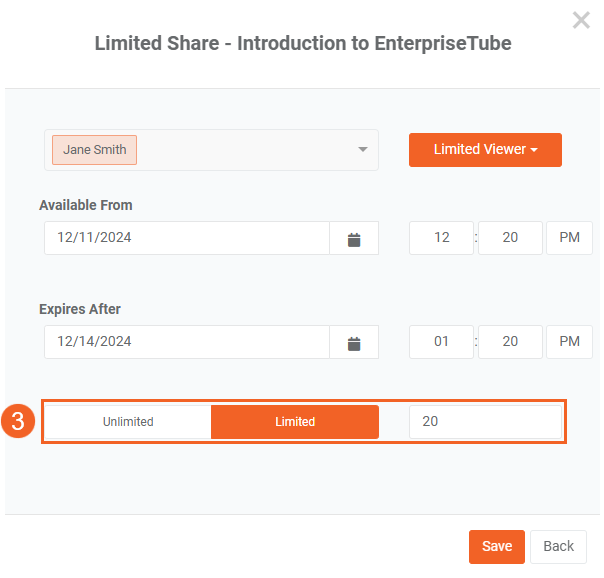Open Available From calendar picker icon

pyautogui.click(x=354, y=238)
